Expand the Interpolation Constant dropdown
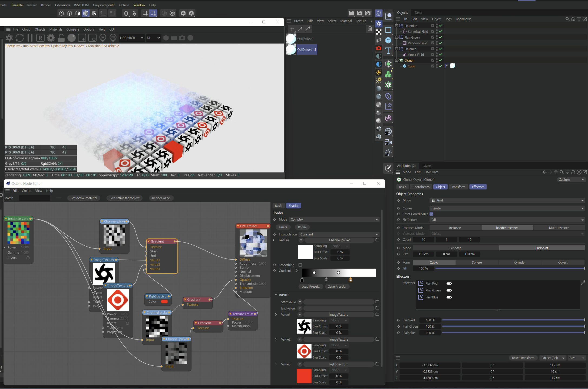The image size is (588, 389). pos(339,234)
